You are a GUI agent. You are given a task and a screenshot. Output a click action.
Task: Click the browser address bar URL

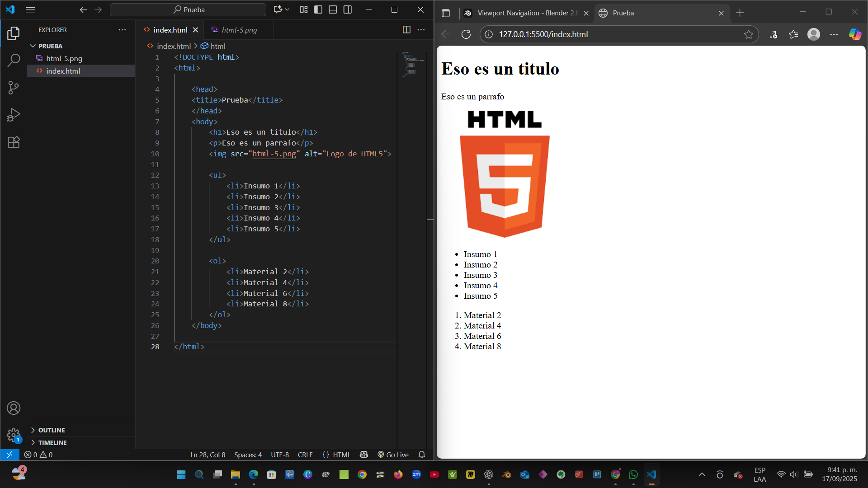click(543, 34)
